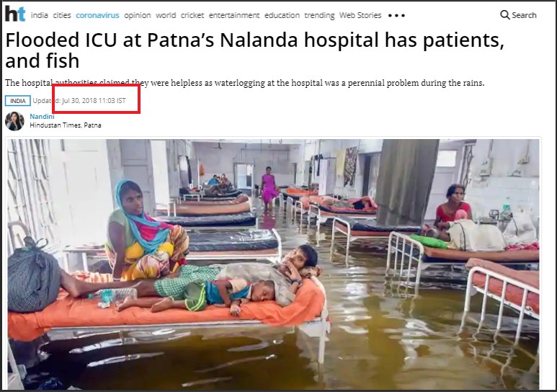The width and height of the screenshot is (557, 392).
Task: Expand the three-dots more sections menu
Action: click(x=396, y=15)
